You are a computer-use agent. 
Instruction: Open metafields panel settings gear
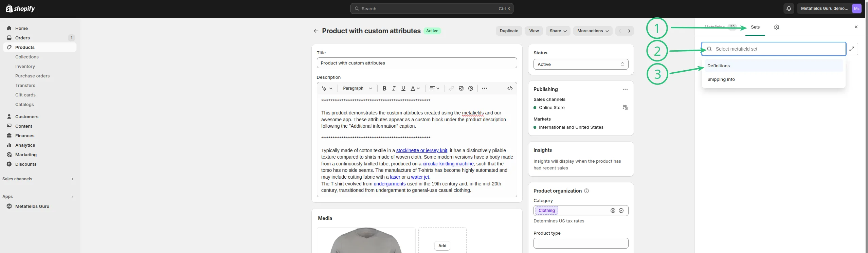coord(776,27)
